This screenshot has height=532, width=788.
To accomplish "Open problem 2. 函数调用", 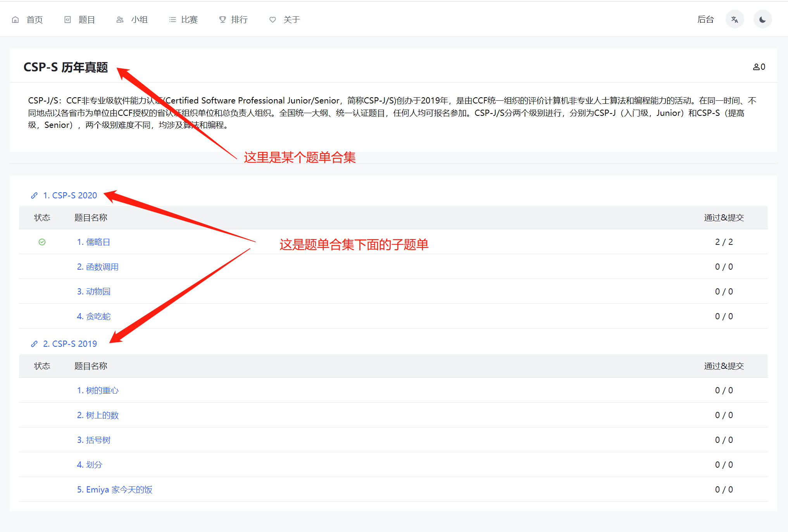I will coord(98,267).
